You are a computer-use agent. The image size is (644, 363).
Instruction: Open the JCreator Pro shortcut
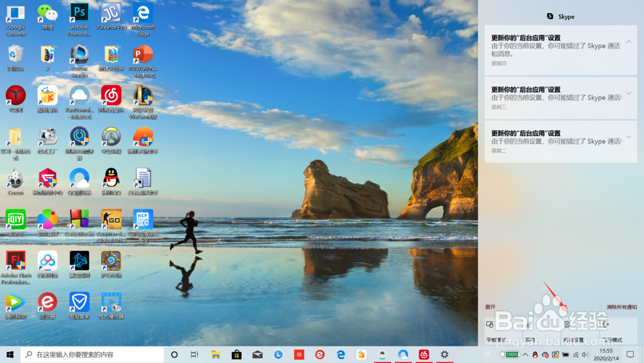(111, 17)
